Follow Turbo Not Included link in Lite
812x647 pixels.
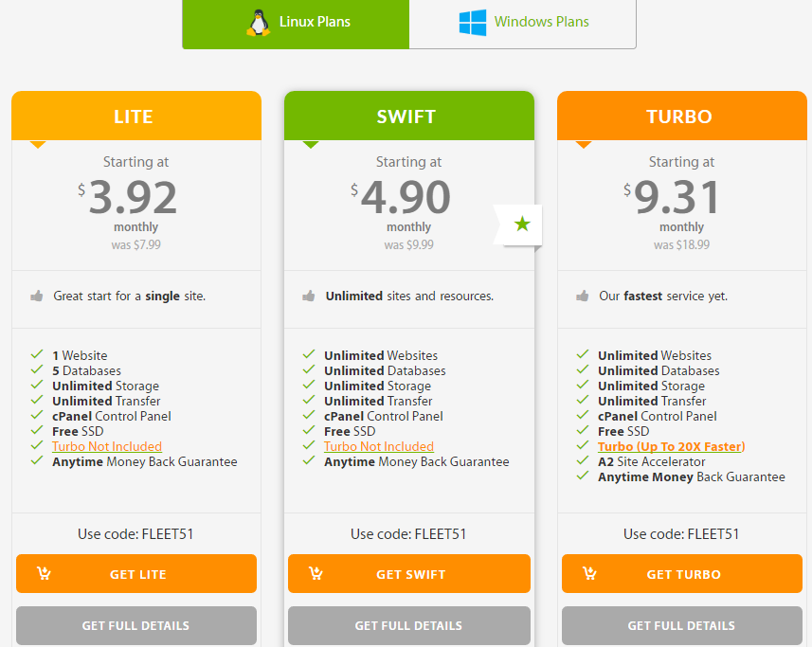[x=107, y=446]
